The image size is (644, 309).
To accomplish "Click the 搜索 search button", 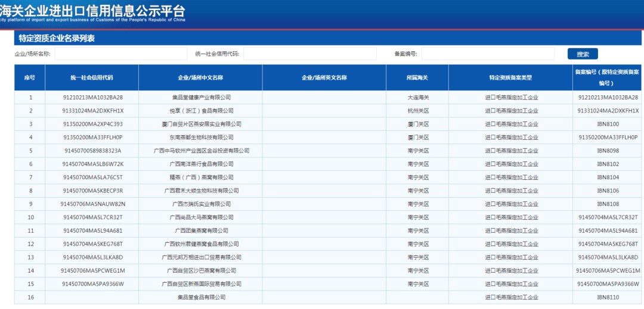I will click(582, 54).
